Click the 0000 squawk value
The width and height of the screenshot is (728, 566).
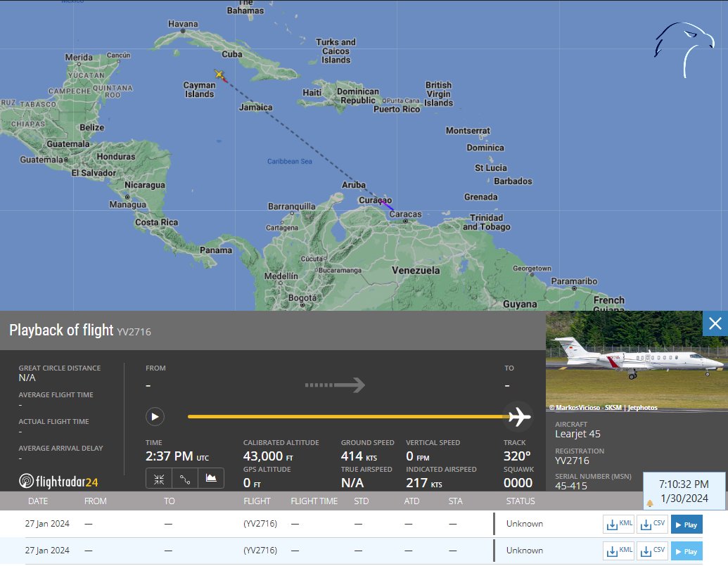tap(518, 483)
